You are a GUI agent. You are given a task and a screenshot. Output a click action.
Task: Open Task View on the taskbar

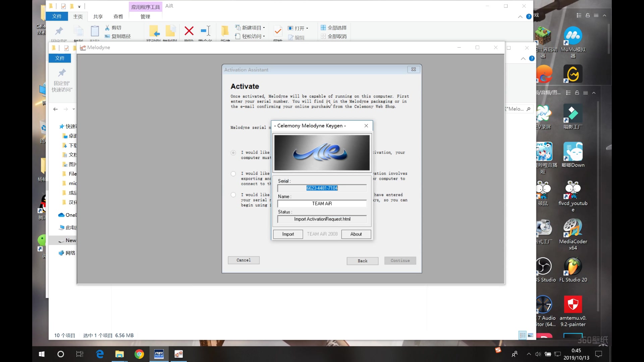[80, 354]
